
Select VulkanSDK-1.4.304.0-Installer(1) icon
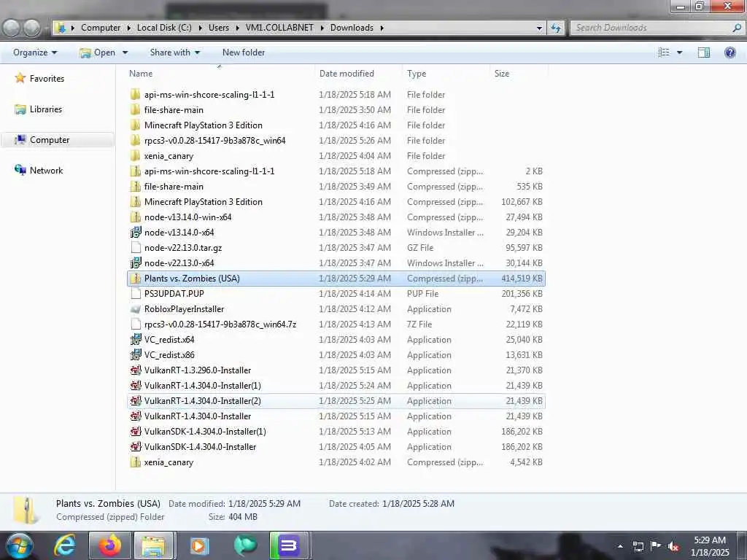136,432
